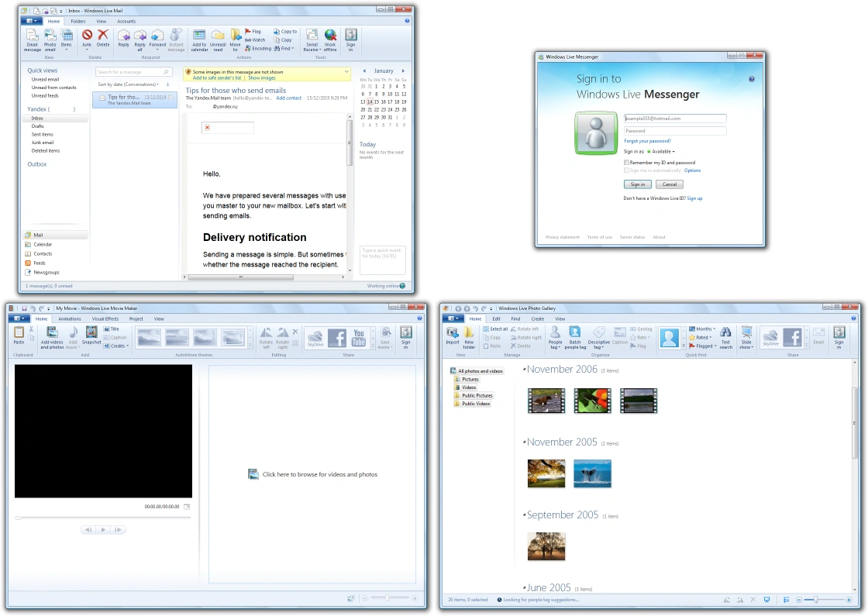The image size is (868, 616).
Task: Switch to Visual Effects tab
Action: click(105, 318)
